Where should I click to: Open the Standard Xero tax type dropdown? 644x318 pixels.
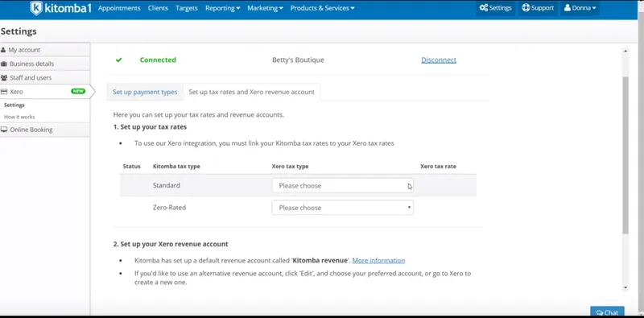[x=343, y=185]
